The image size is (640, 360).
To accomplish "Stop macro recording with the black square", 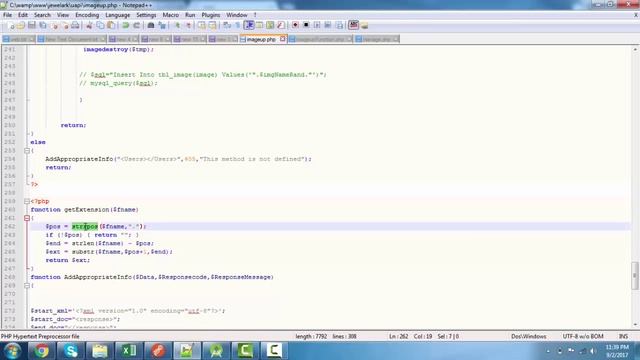I will (306, 25).
